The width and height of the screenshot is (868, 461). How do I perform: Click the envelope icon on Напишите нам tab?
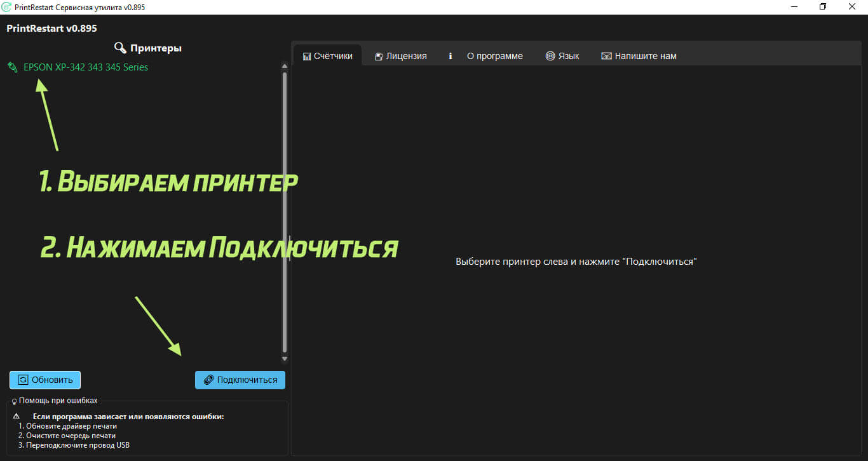pos(606,56)
